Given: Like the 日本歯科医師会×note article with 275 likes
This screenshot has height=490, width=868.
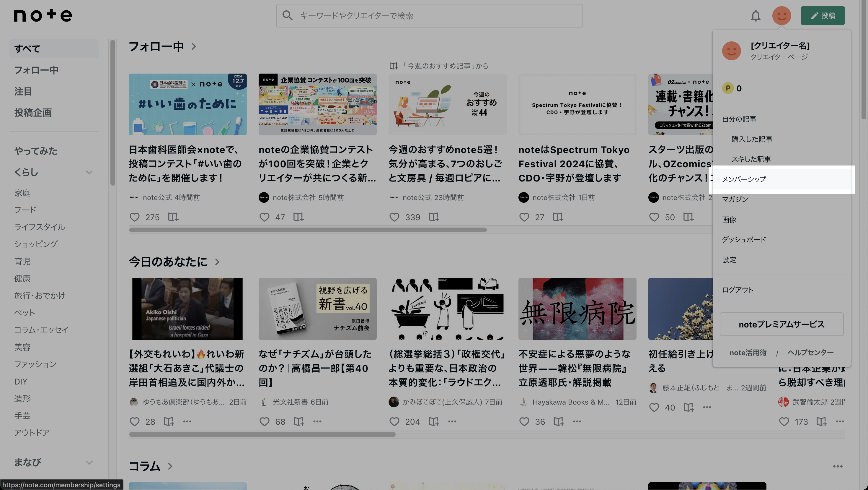Looking at the screenshot, I should (x=134, y=217).
